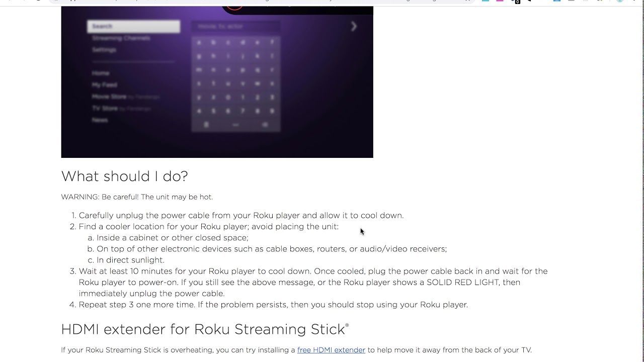Click the "HDMI extender for Roku Streaming Stick" heading
Screen dimensions: 644x362
click(x=205, y=329)
